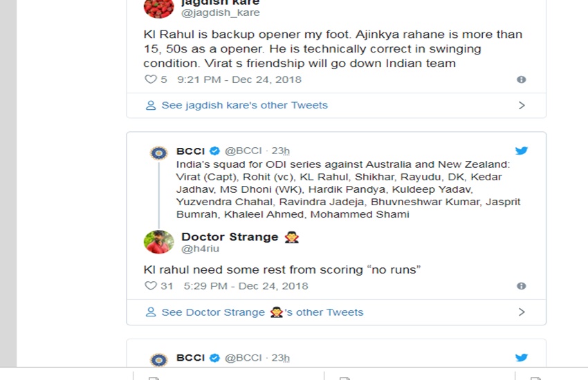
Task: Open the 5:29 PM - Dec 24, 2018 timestamp
Action: pyautogui.click(x=246, y=286)
